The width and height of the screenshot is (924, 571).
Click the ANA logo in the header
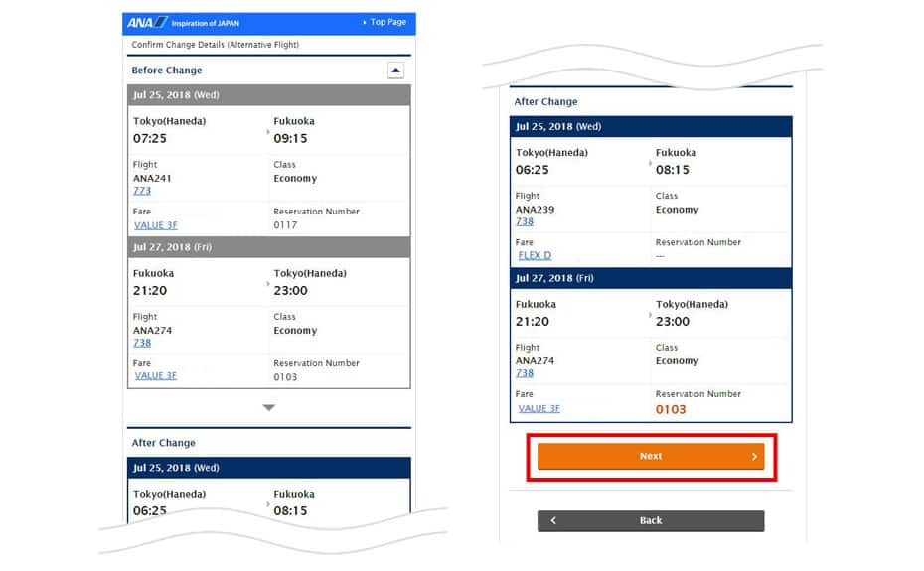pyautogui.click(x=148, y=22)
